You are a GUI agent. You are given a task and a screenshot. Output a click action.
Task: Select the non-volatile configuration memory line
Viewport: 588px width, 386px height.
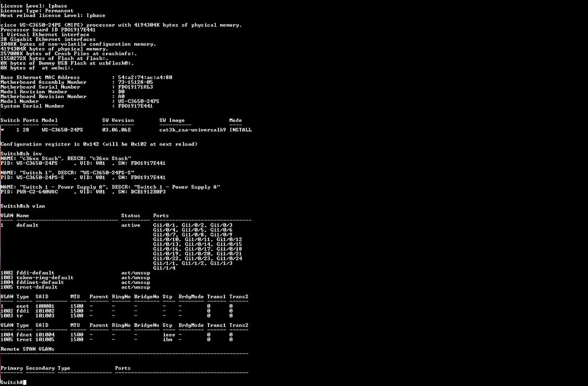(x=78, y=44)
